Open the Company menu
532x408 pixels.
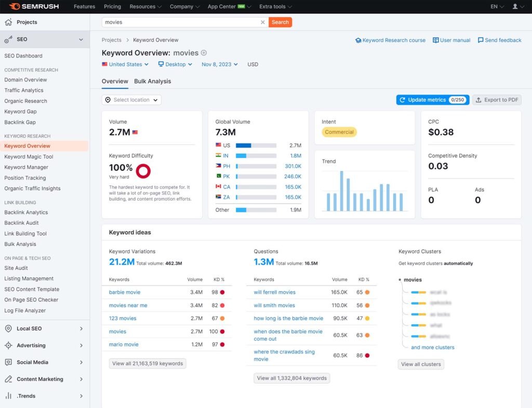[x=184, y=6]
